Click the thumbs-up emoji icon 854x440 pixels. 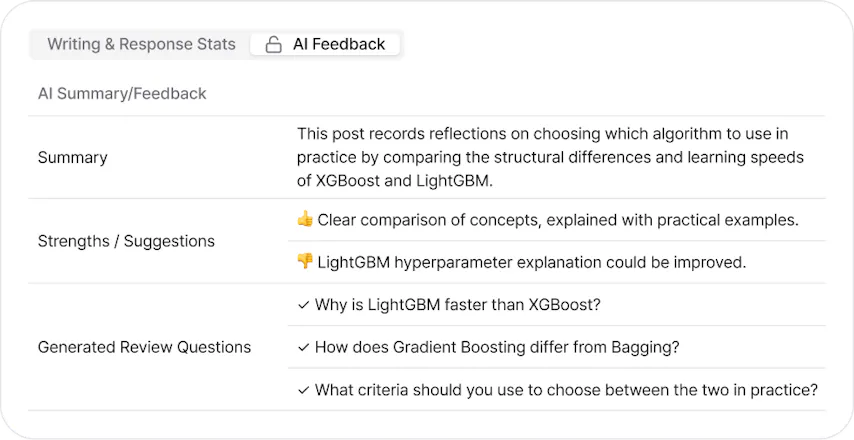pyautogui.click(x=305, y=219)
